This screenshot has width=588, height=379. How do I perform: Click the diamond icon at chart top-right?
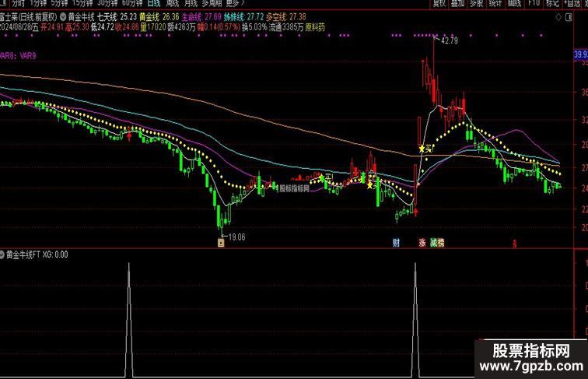558,17
